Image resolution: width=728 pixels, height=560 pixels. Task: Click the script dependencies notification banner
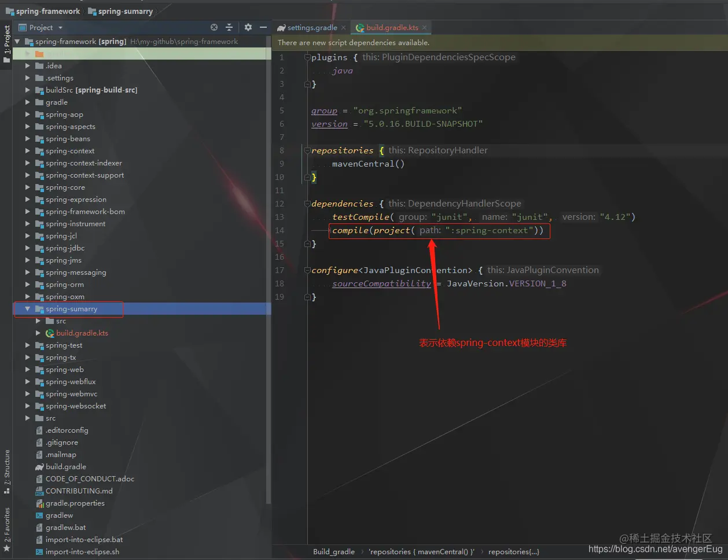click(500, 43)
